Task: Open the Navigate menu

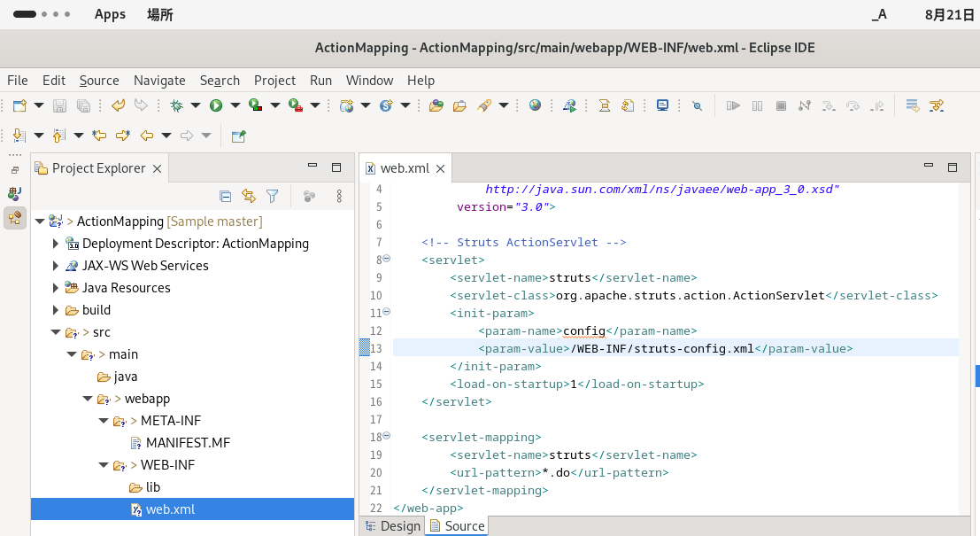Action: [159, 81]
